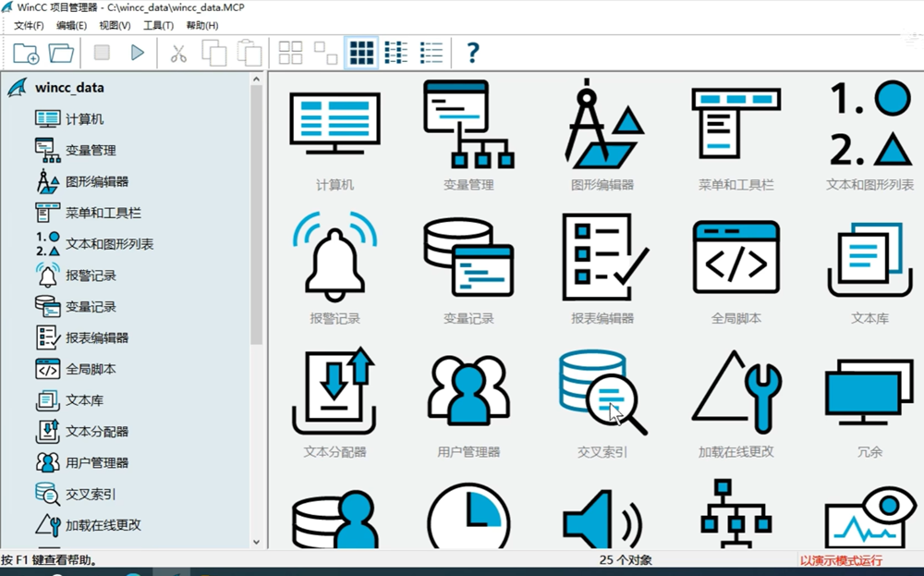The height and width of the screenshot is (576, 924).
Task: Click the activate runtime play button
Action: tap(138, 53)
